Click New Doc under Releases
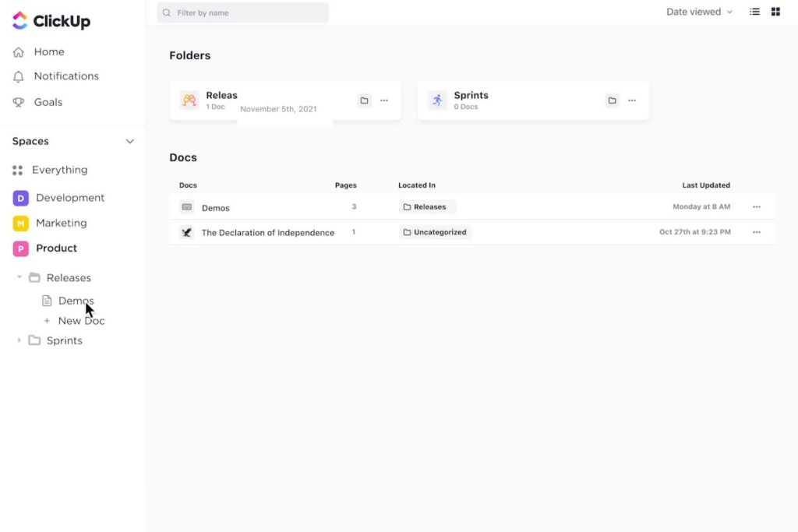This screenshot has width=798, height=532. (80, 320)
